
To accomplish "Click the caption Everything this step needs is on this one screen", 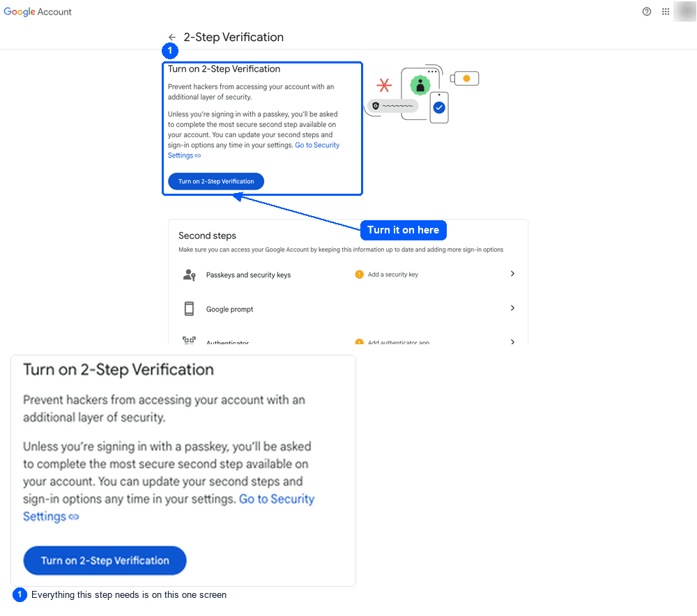I will point(129,594).
